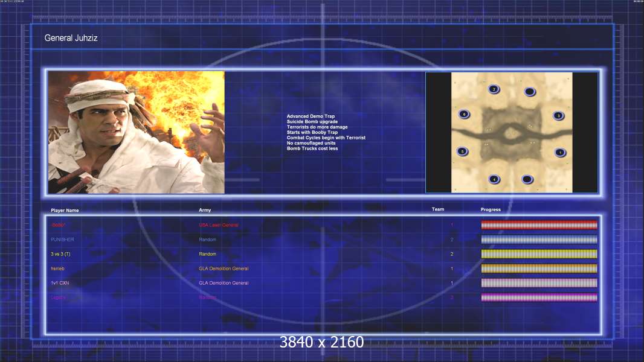Click hanieb's orange progress bar
This screenshot has height=362, width=644.
pos(539,268)
